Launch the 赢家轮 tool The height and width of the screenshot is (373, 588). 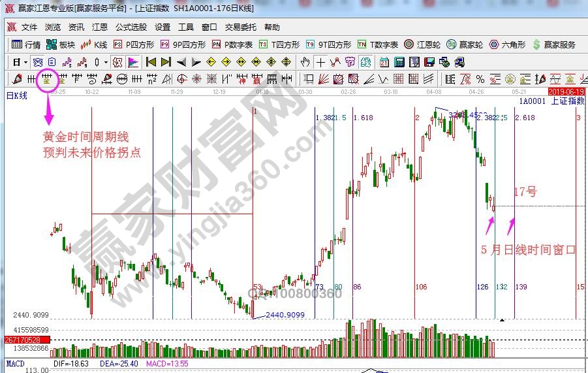[465, 45]
